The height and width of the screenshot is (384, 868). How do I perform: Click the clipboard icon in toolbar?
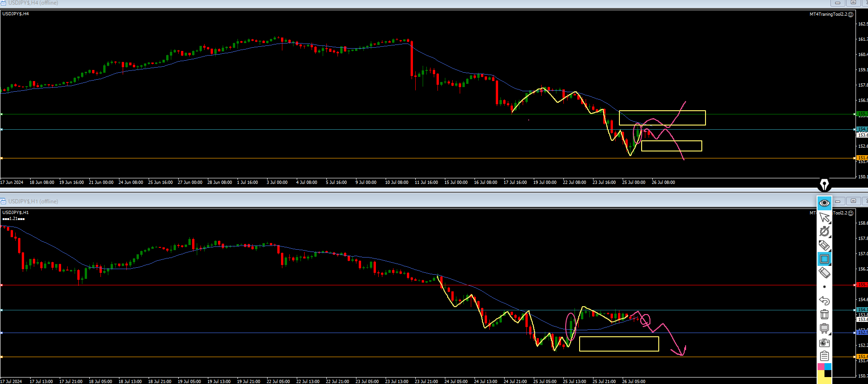point(824,356)
